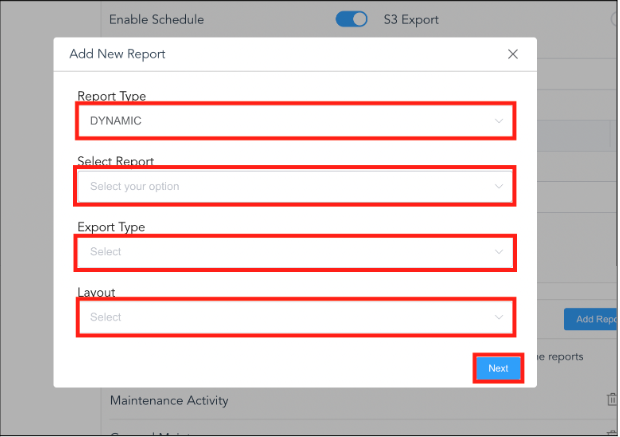Select the Maintenance Activity report row
The image size is (620, 437).
[169, 401]
